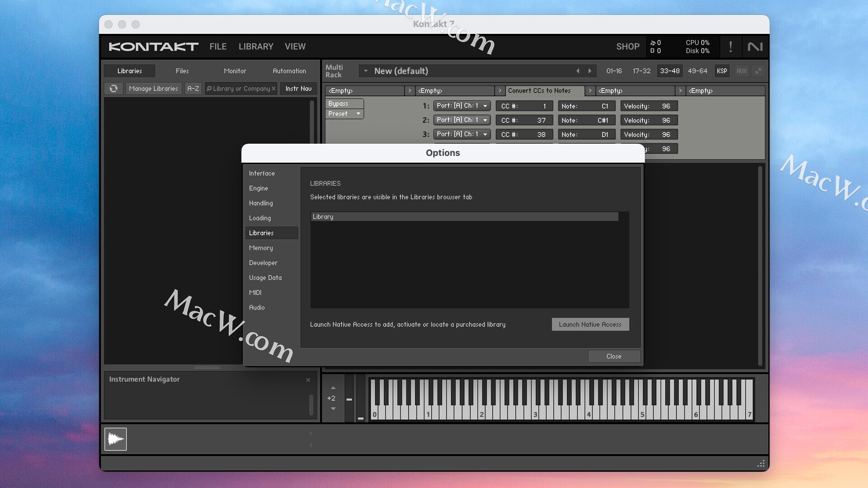
Task: Open the SHOP link
Action: point(627,47)
